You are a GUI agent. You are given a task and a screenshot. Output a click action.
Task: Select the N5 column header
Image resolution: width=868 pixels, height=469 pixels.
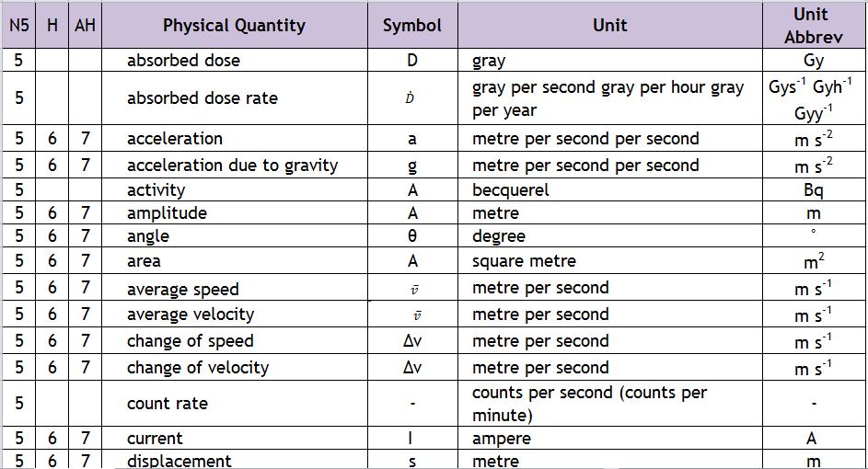pyautogui.click(x=18, y=25)
